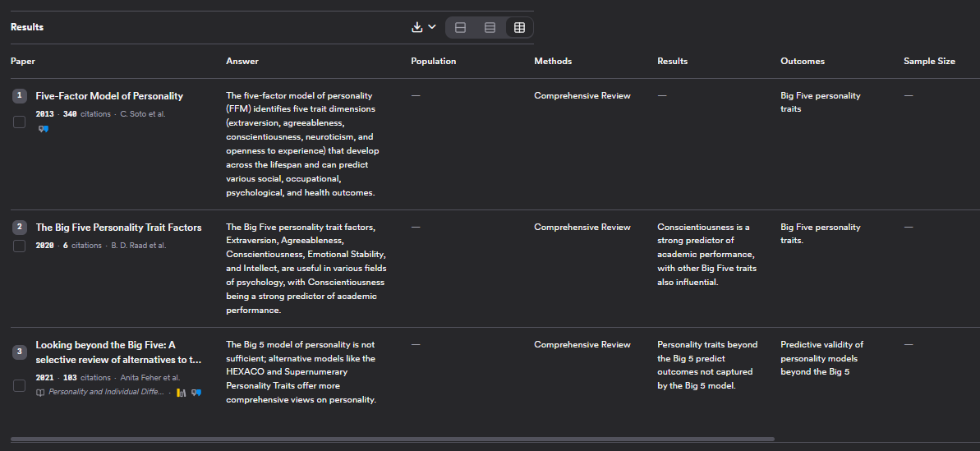Open The Big Five Personality Trait Factors paper

(118, 228)
